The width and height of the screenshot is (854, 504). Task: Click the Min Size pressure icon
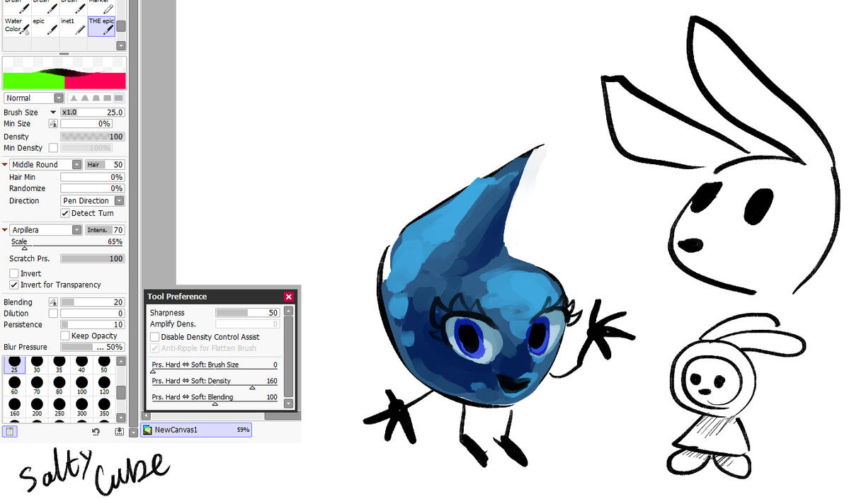click(52, 124)
